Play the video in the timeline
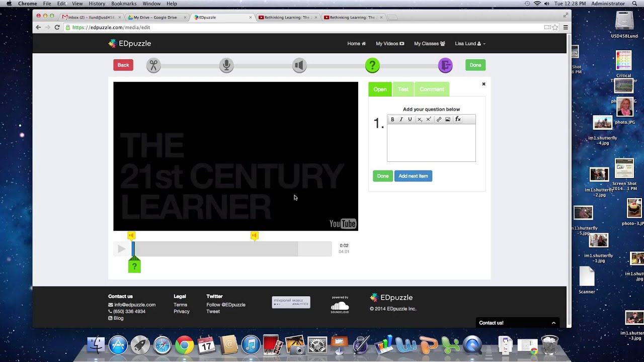 pyautogui.click(x=121, y=249)
